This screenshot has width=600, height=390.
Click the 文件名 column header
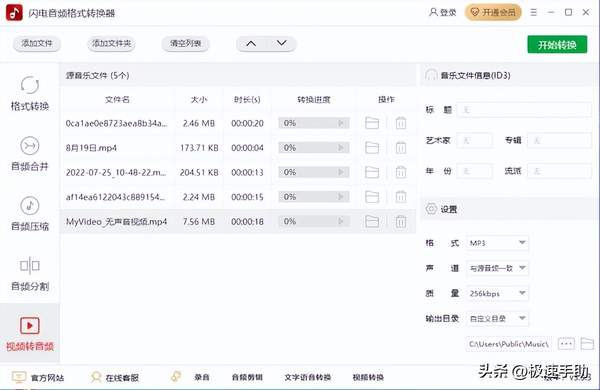(x=117, y=100)
